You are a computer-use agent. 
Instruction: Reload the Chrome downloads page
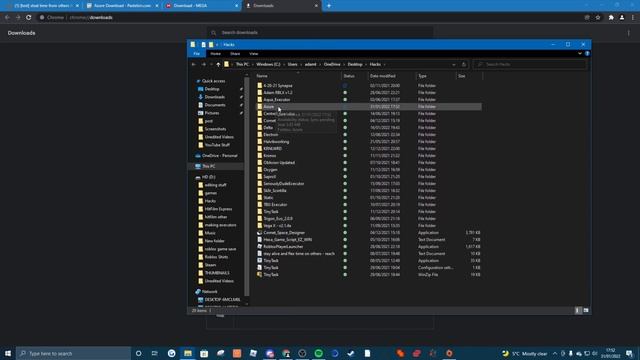coord(29,18)
